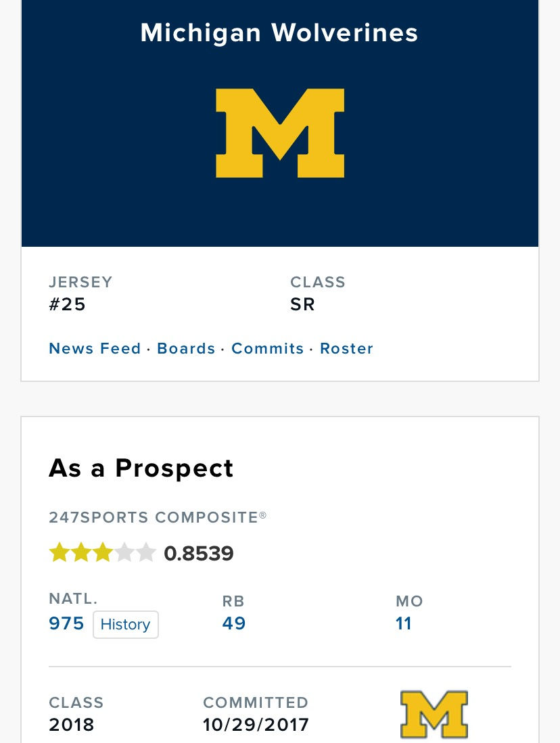The image size is (560, 743).
Task: Click the SR class value
Action: pyautogui.click(x=302, y=304)
